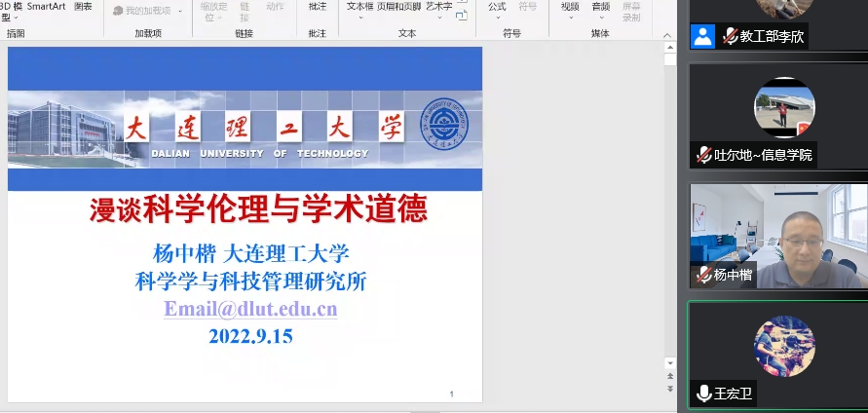
Task: Click the Dalian University of Technology banner image
Action: tap(245, 129)
